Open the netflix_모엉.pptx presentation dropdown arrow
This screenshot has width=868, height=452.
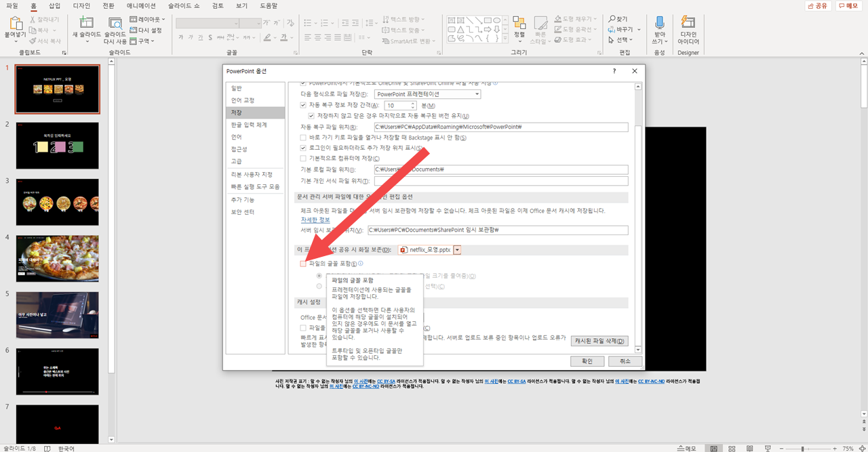click(457, 250)
